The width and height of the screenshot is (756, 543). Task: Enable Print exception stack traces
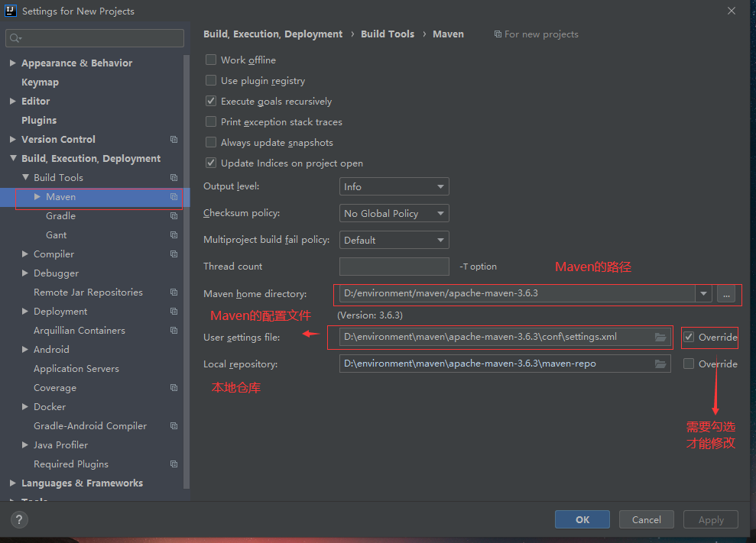coord(211,122)
